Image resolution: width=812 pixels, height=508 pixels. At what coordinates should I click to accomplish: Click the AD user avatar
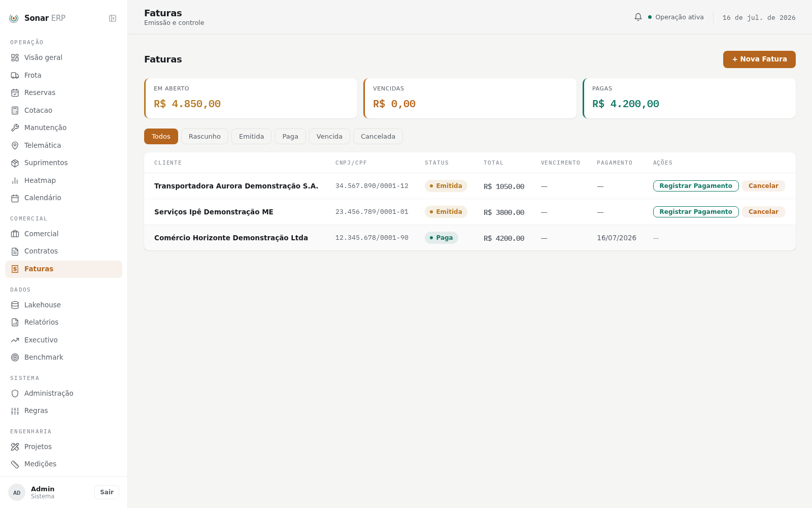[x=17, y=492]
